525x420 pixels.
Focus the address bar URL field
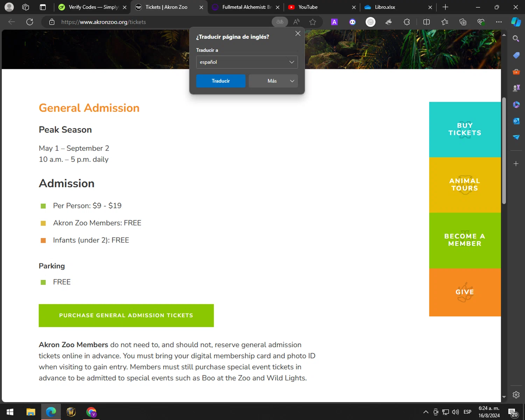(164, 22)
